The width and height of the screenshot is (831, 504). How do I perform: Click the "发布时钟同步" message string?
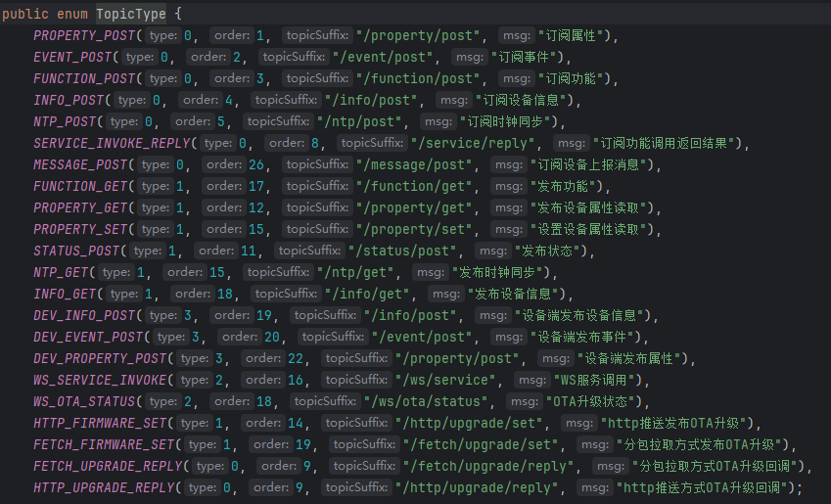(x=497, y=272)
